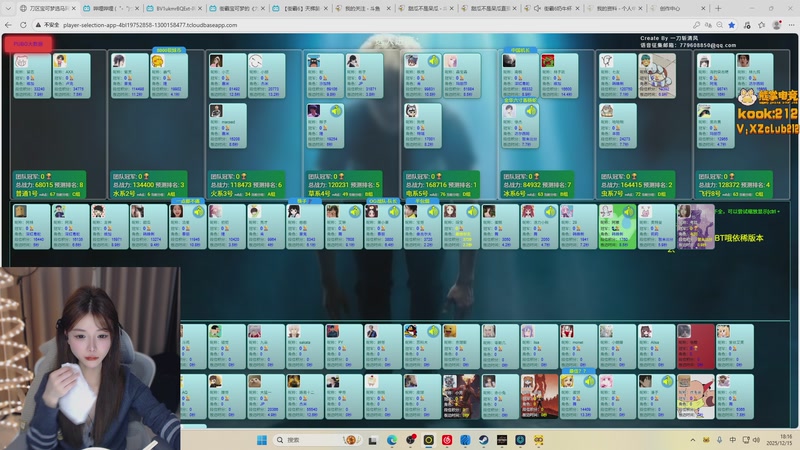Image resolution: width=800 pixels, height=450 pixels.
Task: Open Steam from the taskbar
Action: (484, 440)
